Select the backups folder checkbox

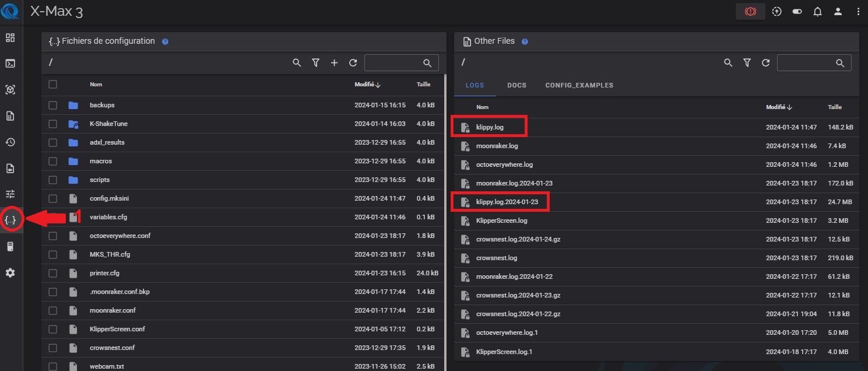coord(53,105)
